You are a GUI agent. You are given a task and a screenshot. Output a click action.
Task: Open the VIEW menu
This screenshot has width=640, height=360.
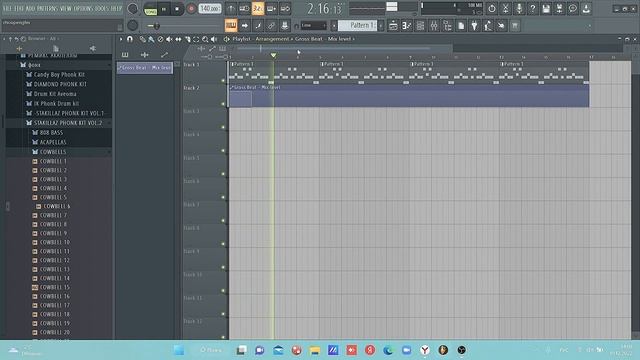(x=66, y=9)
